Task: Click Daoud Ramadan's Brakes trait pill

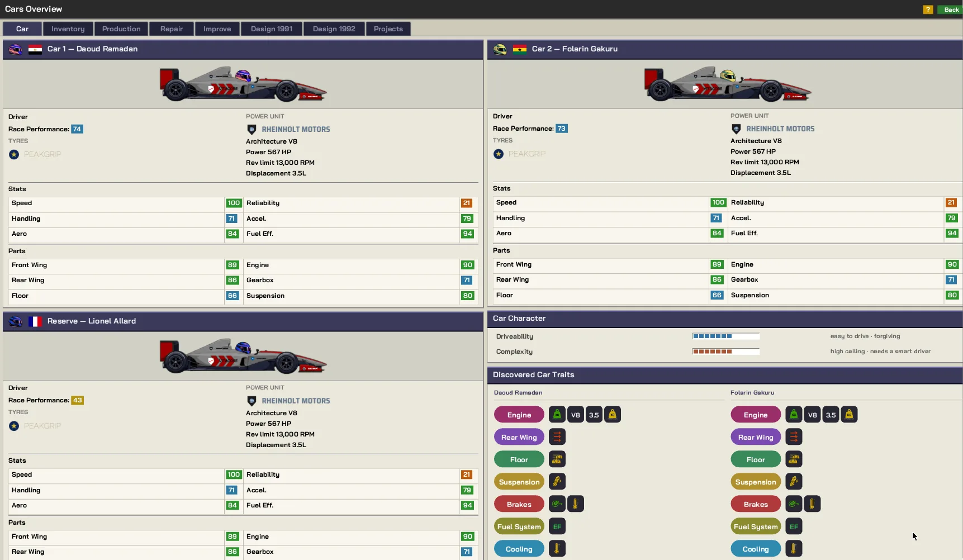Action: pyautogui.click(x=519, y=504)
